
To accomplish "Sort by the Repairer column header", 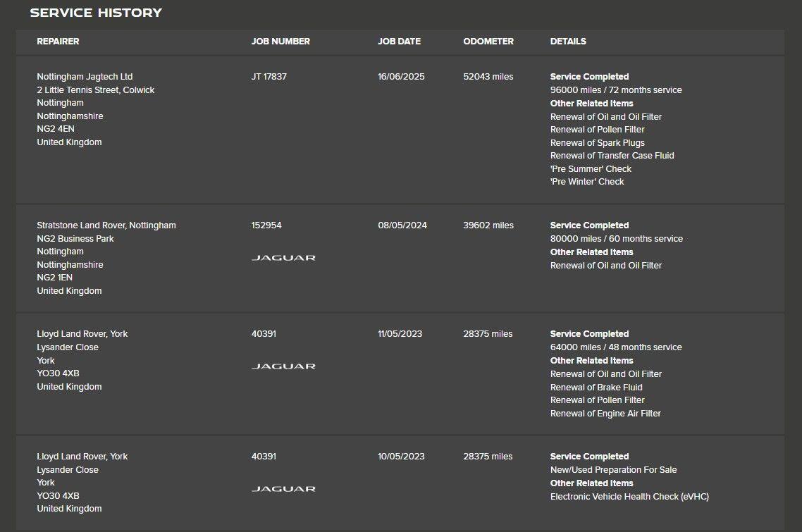I will (58, 42).
